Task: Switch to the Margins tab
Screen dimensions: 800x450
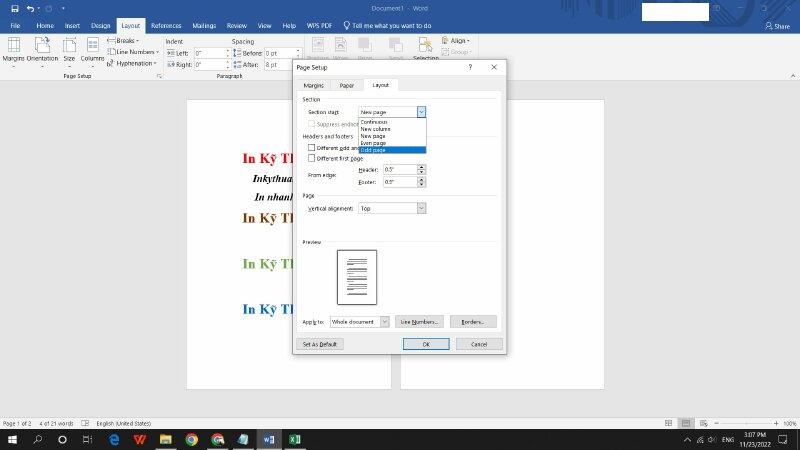Action: point(313,86)
